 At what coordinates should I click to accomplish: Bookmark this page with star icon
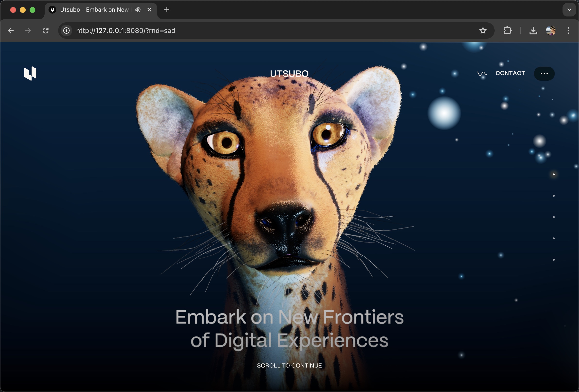[482, 31]
